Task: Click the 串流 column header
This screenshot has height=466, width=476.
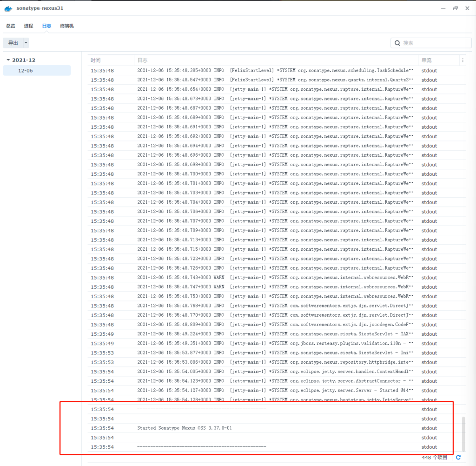Action: point(426,60)
